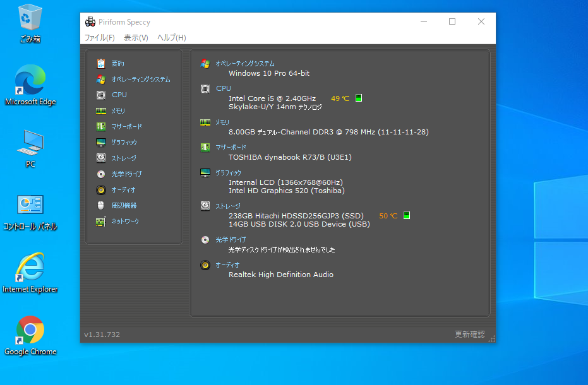Click the Skylake-U/Y 14nm text line

point(275,107)
